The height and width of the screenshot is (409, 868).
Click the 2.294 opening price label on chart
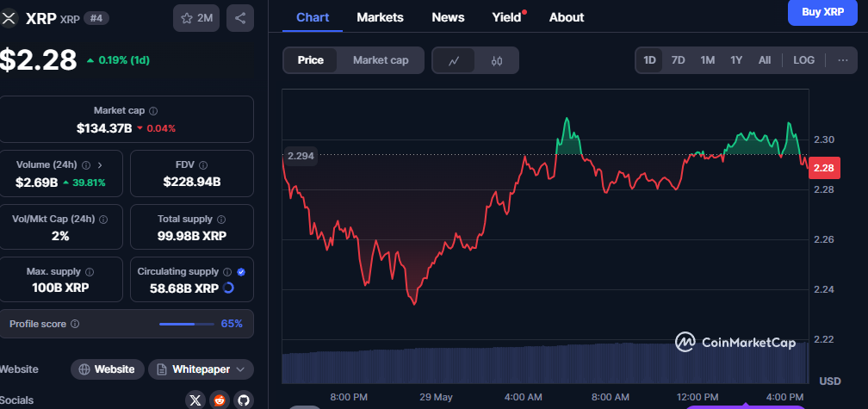point(301,156)
